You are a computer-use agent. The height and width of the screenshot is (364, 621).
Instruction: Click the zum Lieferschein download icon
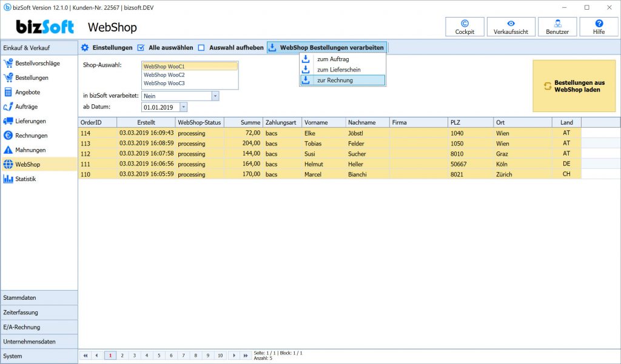pos(306,70)
